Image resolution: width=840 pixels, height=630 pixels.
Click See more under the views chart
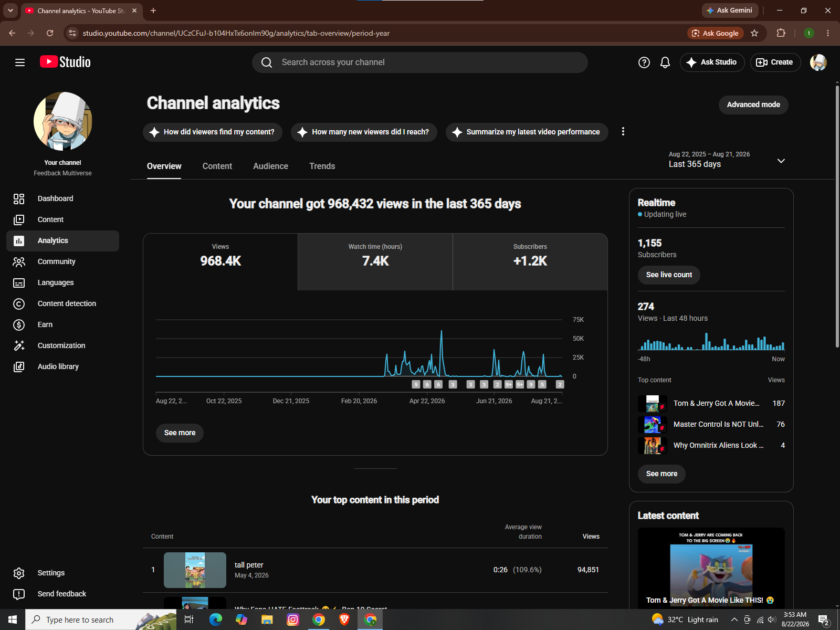click(x=180, y=433)
